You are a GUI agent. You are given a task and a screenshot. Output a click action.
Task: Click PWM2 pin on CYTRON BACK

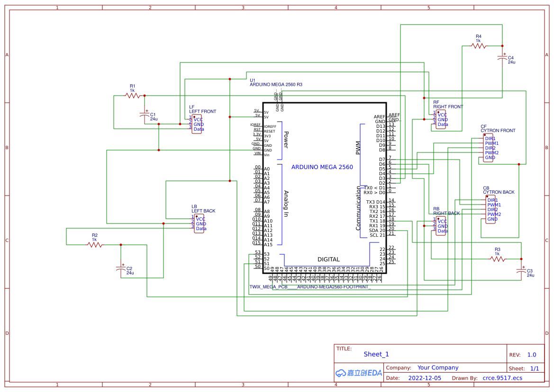click(x=494, y=214)
